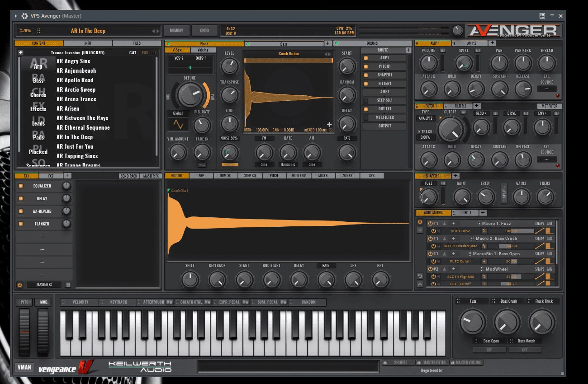This screenshot has width=588, height=384.
Task: Click the pitch wheel slider
Action: click(x=24, y=332)
